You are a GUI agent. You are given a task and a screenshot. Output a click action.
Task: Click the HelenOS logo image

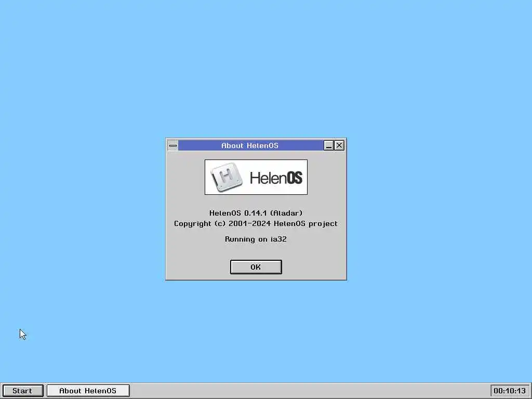[x=256, y=177]
